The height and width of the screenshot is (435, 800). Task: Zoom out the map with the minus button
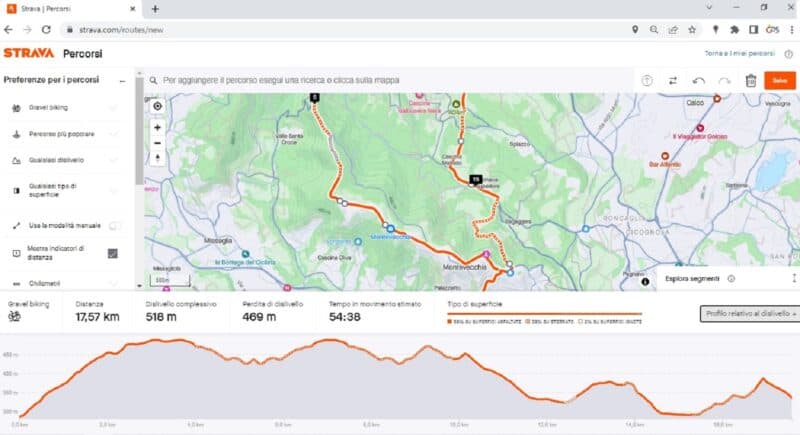pyautogui.click(x=158, y=143)
